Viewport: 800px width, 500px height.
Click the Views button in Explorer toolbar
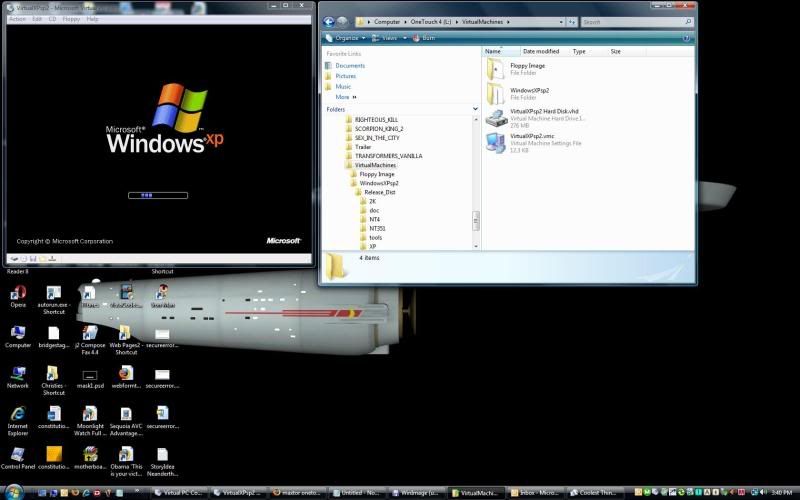[385, 38]
